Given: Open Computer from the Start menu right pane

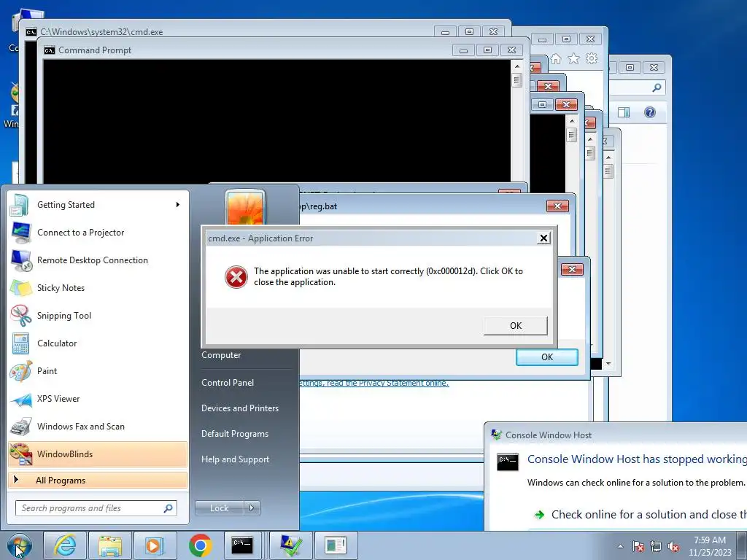Looking at the screenshot, I should click(x=221, y=355).
